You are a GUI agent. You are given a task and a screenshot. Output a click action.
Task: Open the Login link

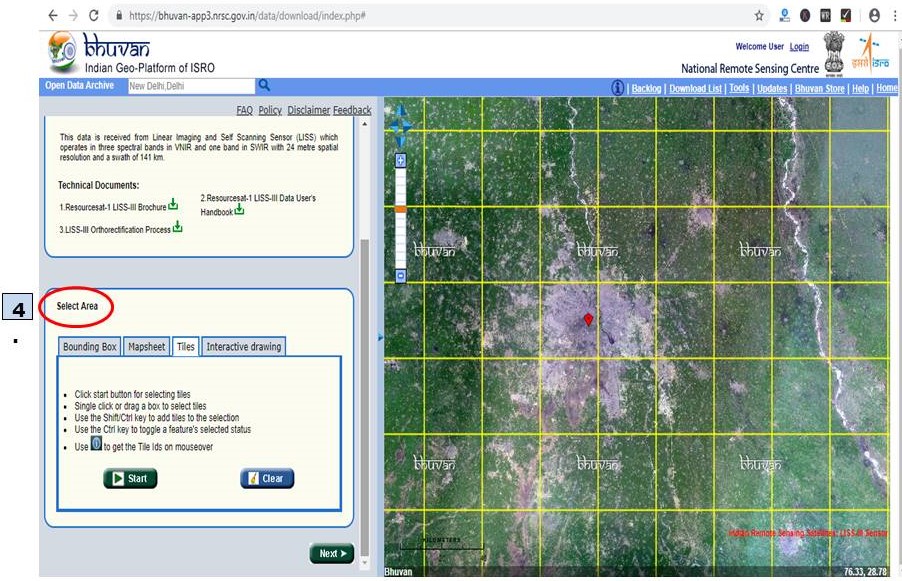click(799, 47)
